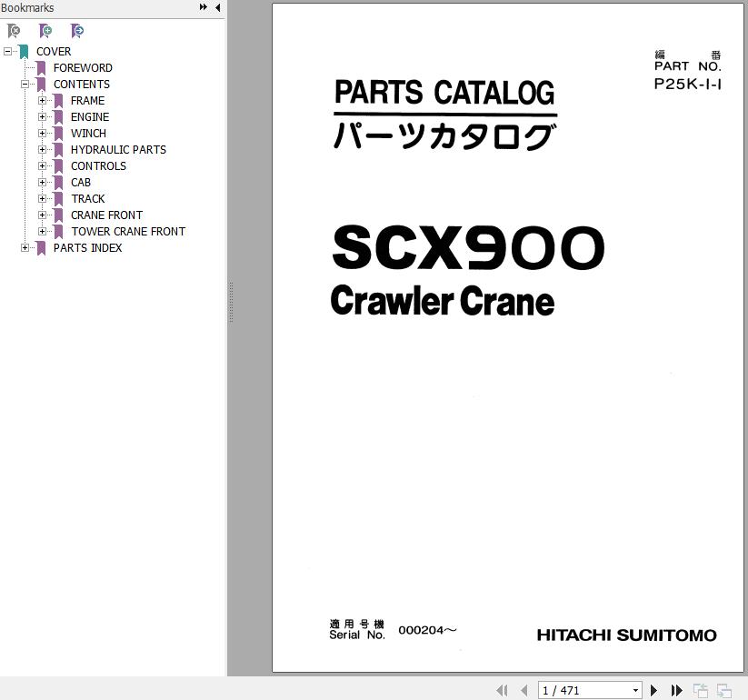Collapse the CONTENTS bookmark node
The image size is (748, 700).
pos(25,84)
